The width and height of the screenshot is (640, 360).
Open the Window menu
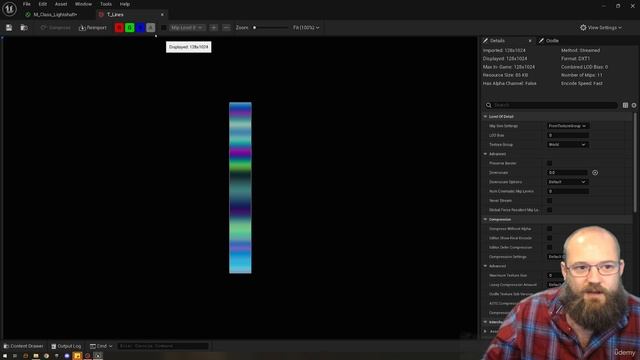[83, 4]
